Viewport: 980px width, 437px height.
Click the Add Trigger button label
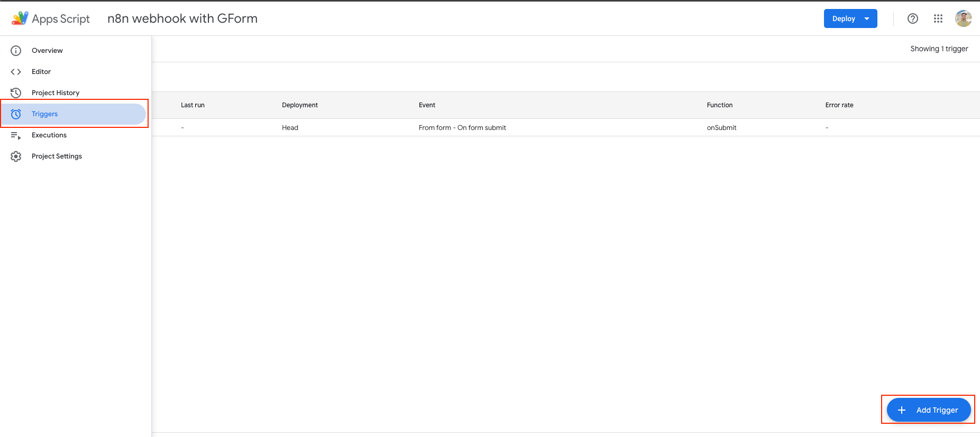tap(937, 410)
